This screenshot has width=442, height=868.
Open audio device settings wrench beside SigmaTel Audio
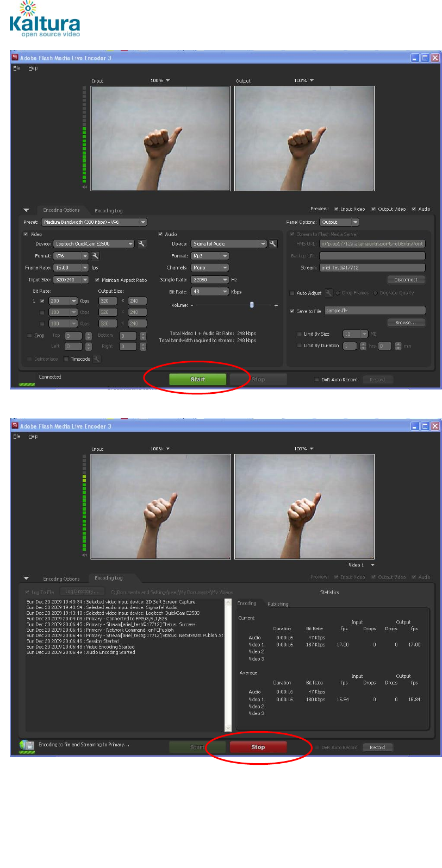pos(273,244)
